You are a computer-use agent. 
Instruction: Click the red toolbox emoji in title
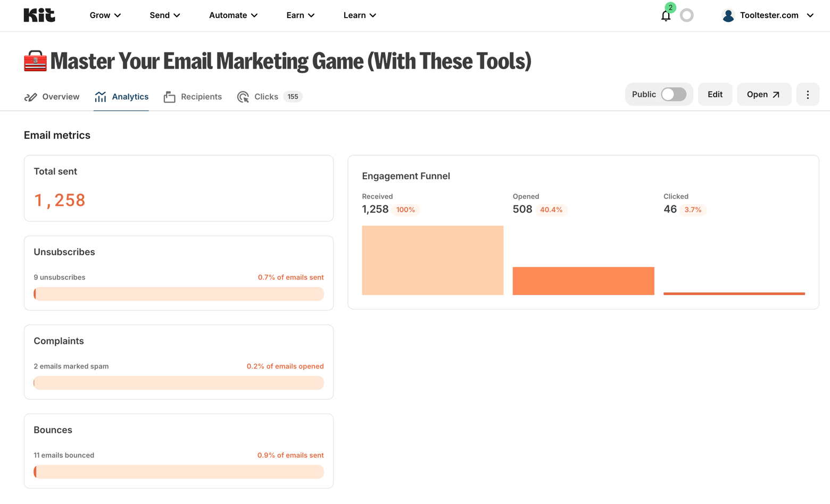tap(35, 61)
